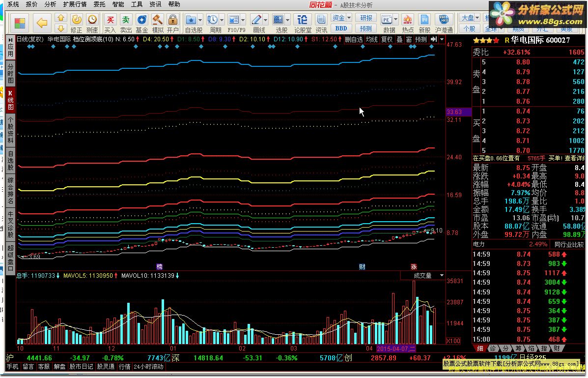Open the 委托 menu
The image size is (588, 378).
pyautogui.click(x=99, y=4)
